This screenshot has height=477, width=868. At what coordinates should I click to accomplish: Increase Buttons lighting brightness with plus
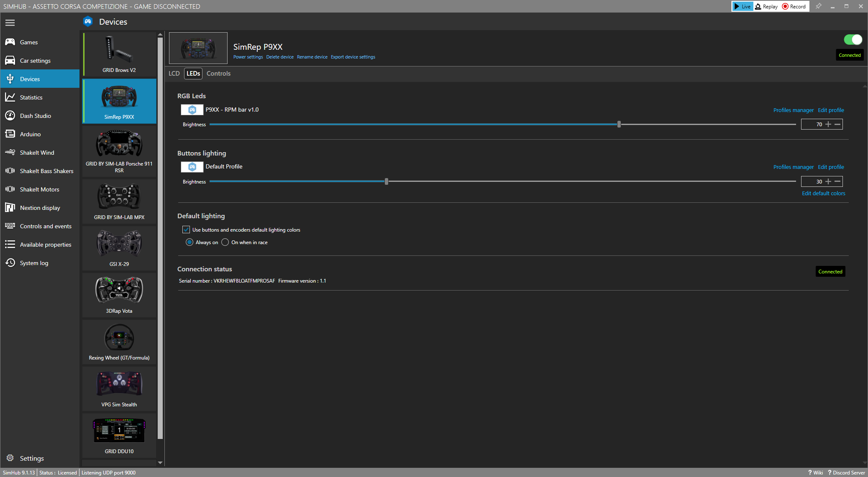coord(828,181)
